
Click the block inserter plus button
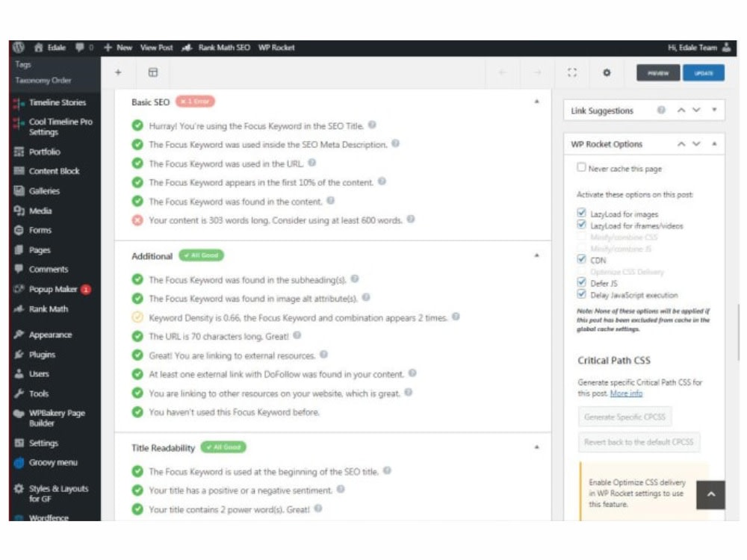click(118, 72)
